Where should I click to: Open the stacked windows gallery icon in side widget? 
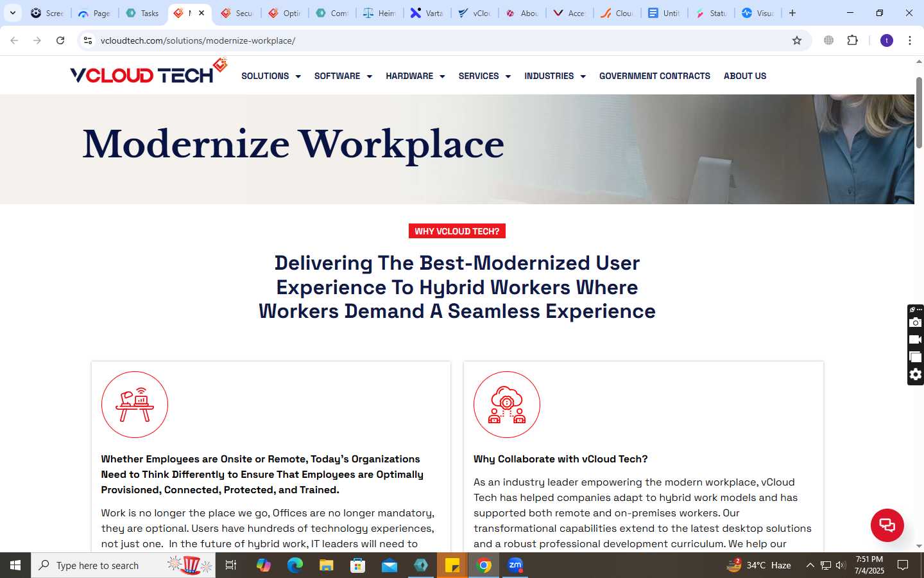pos(916,357)
